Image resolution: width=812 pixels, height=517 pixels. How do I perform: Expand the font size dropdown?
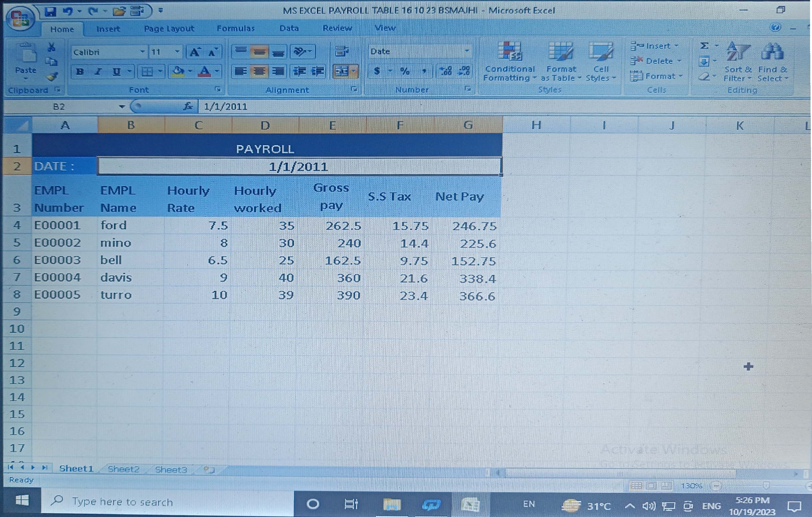click(x=177, y=52)
